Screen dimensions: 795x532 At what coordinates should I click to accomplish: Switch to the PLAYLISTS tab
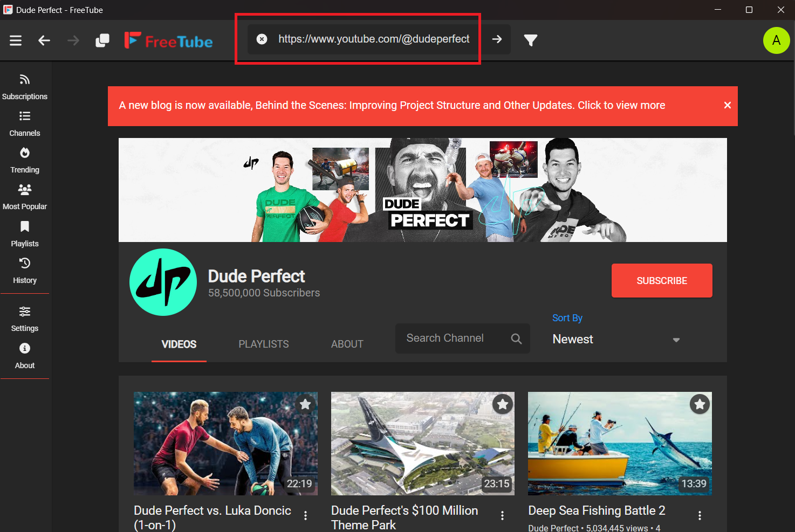click(x=264, y=344)
